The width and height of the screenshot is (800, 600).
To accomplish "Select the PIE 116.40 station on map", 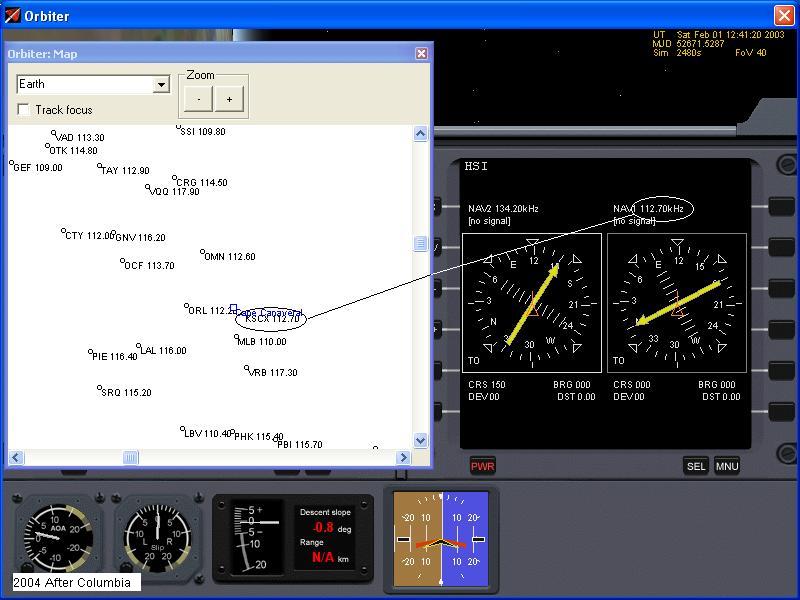I will pos(113,356).
